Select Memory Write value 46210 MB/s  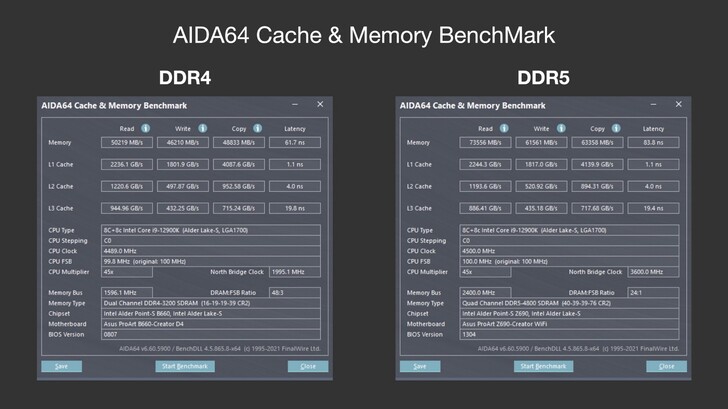click(183, 143)
